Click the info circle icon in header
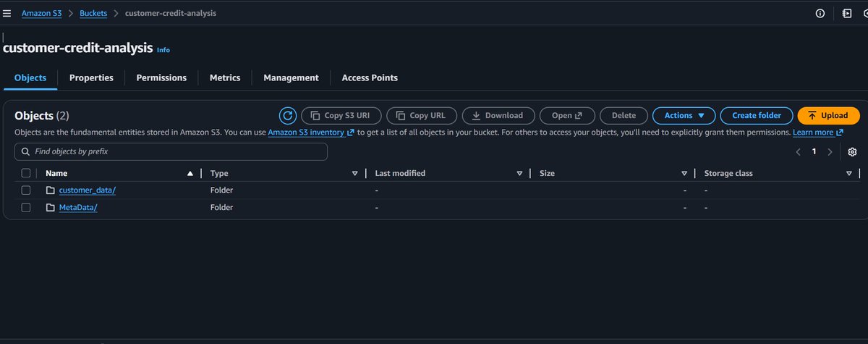Image resolution: width=868 pixels, height=344 pixels. coord(820,13)
